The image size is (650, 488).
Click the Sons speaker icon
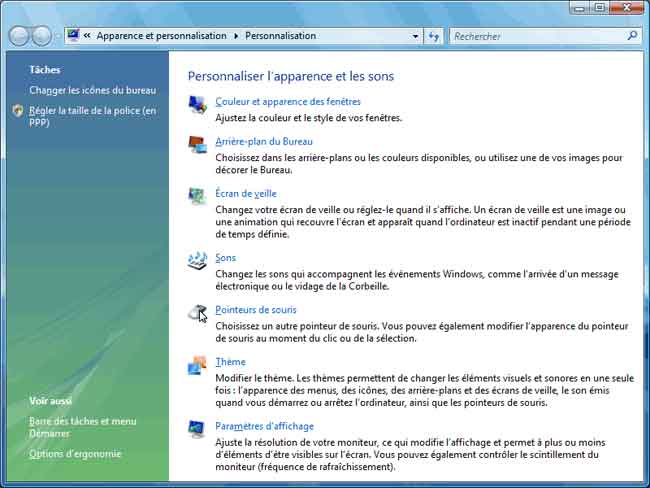[x=197, y=260]
